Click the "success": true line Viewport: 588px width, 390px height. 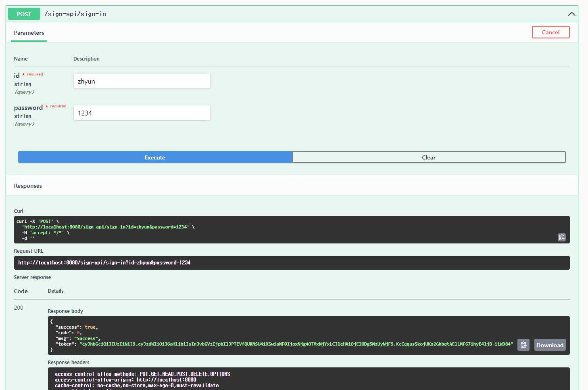click(x=77, y=327)
